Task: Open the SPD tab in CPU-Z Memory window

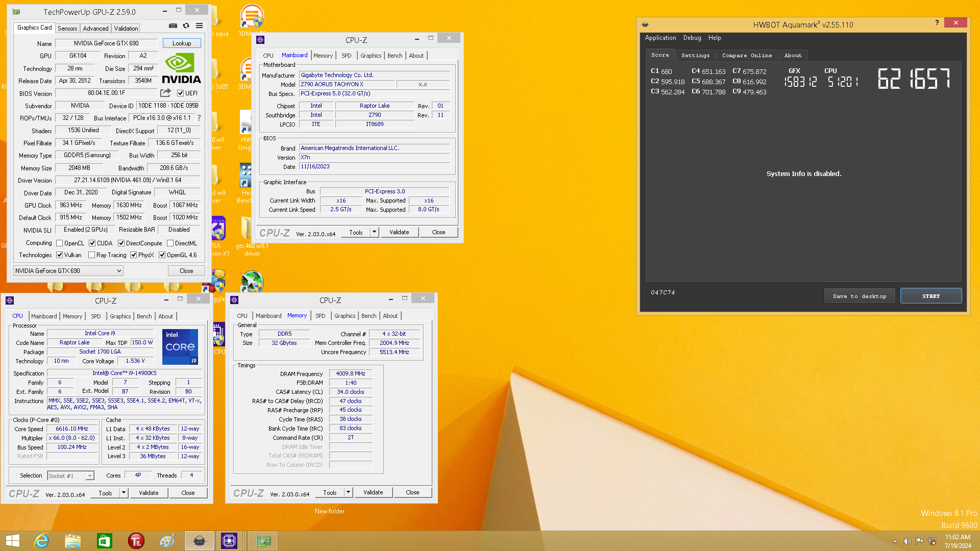Action: point(320,316)
